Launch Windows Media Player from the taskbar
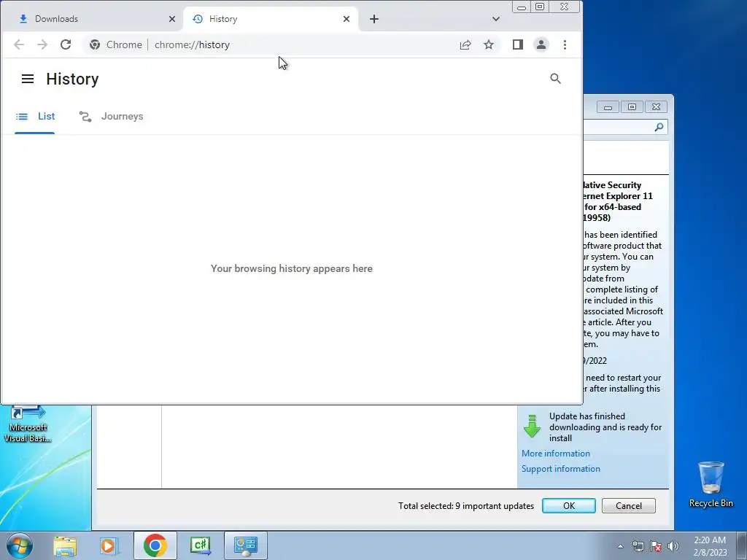The image size is (747, 560). click(x=109, y=545)
